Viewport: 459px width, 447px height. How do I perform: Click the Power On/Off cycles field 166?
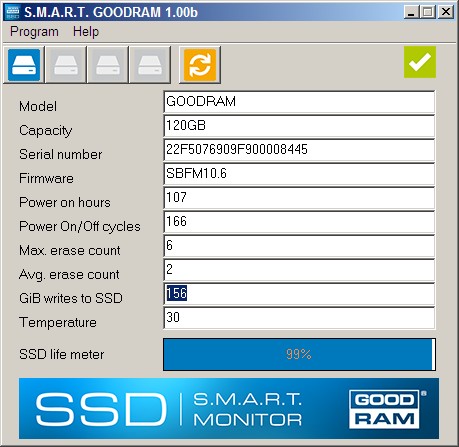(x=299, y=222)
